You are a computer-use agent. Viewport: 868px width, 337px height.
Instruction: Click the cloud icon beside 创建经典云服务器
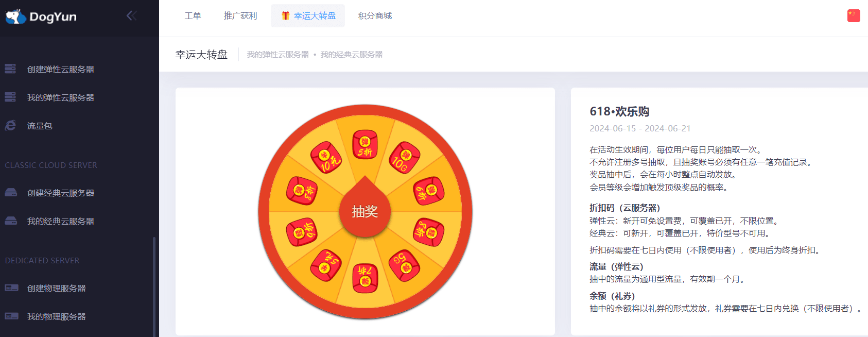click(11, 192)
